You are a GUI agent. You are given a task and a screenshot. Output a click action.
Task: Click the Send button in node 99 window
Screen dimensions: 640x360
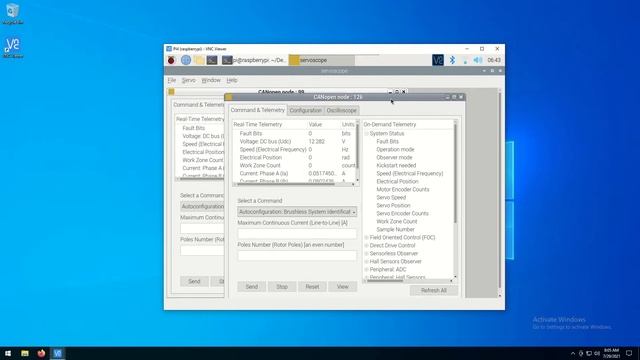tap(194, 281)
